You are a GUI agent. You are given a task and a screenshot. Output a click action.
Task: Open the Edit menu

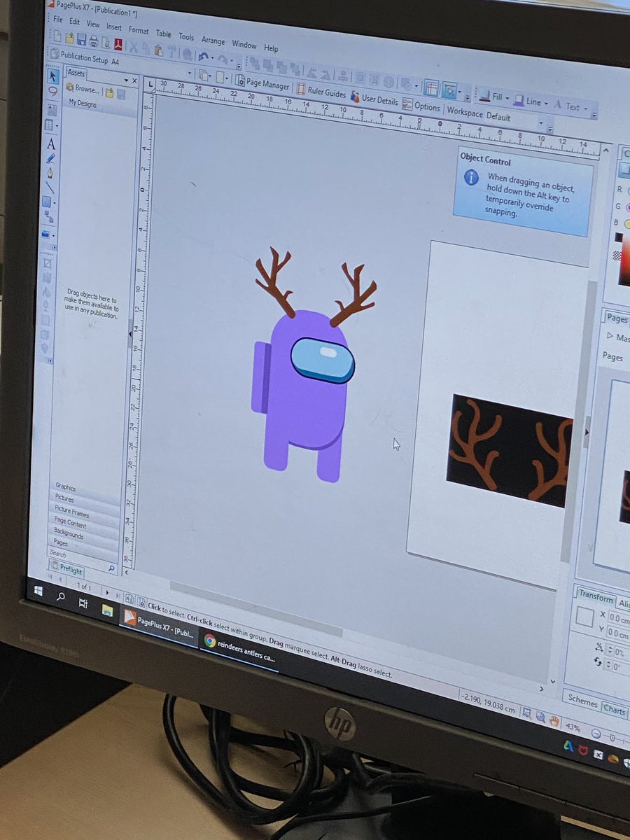[74, 22]
